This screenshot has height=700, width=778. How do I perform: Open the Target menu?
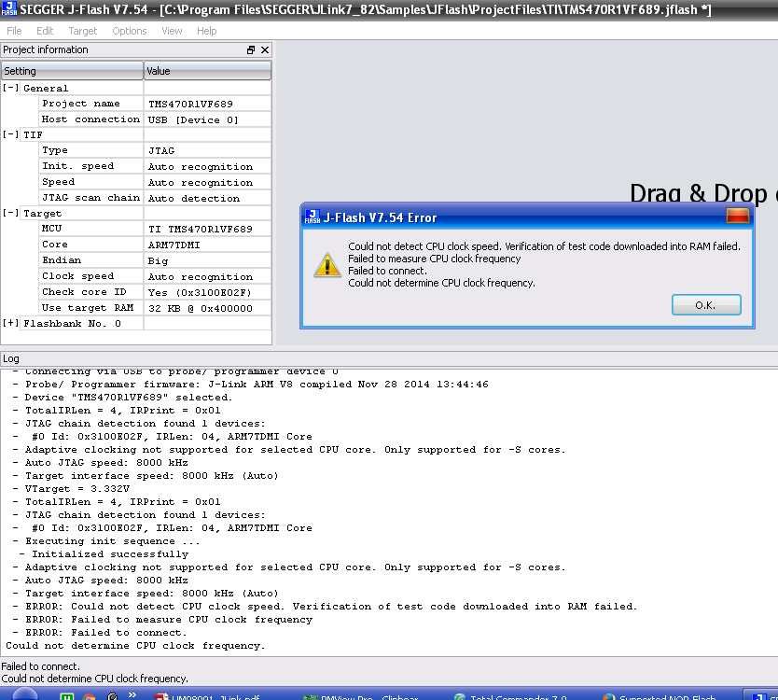tap(82, 31)
